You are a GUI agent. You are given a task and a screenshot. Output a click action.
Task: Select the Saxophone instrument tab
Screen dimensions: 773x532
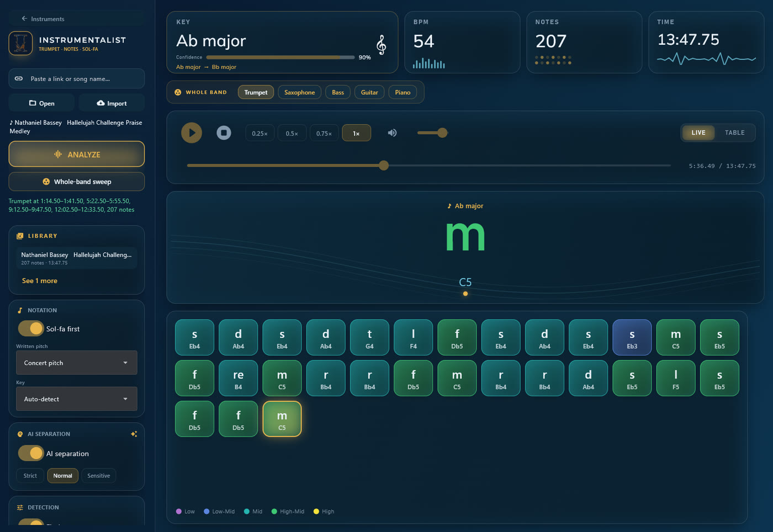tap(300, 92)
